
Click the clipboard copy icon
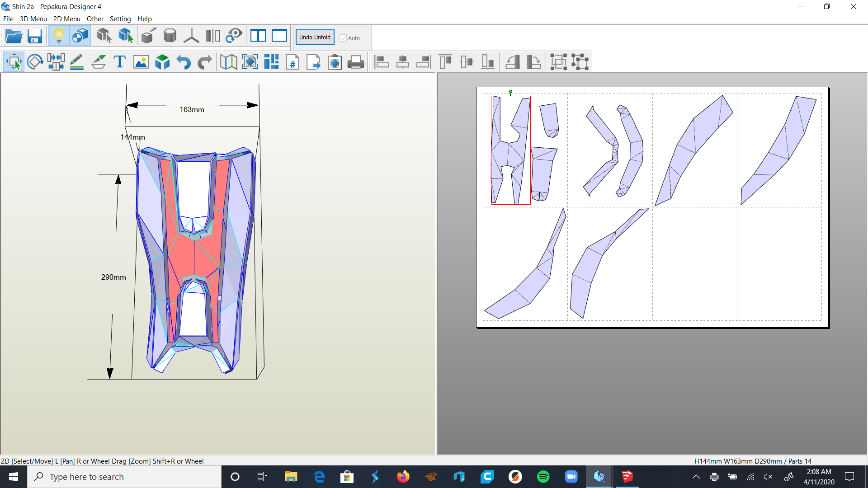coord(335,62)
